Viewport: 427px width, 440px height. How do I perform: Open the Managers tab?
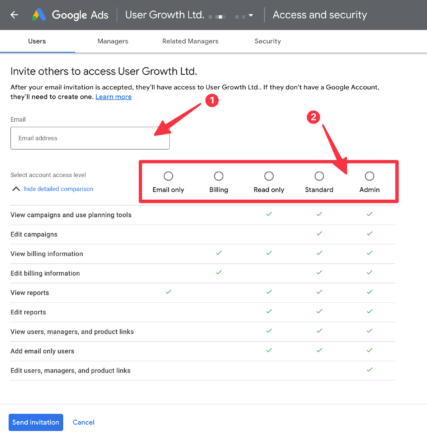tap(113, 41)
